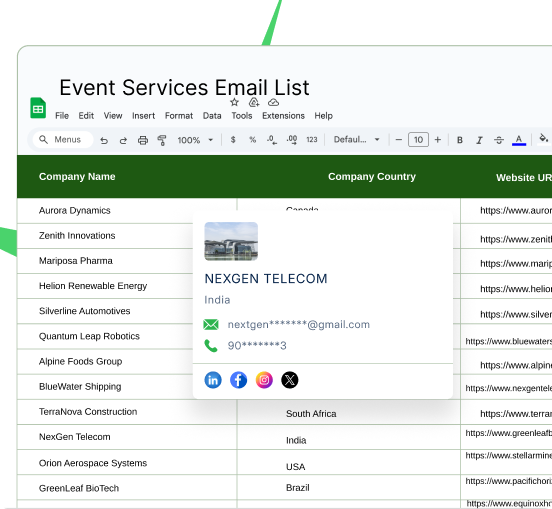The image size is (552, 509).
Task: Open the text color picker
Action: [519, 140]
